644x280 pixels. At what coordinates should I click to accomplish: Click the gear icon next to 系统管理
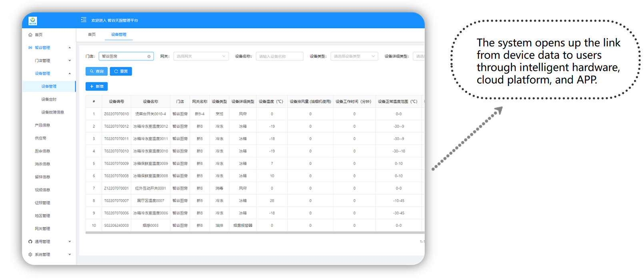[x=30, y=254]
